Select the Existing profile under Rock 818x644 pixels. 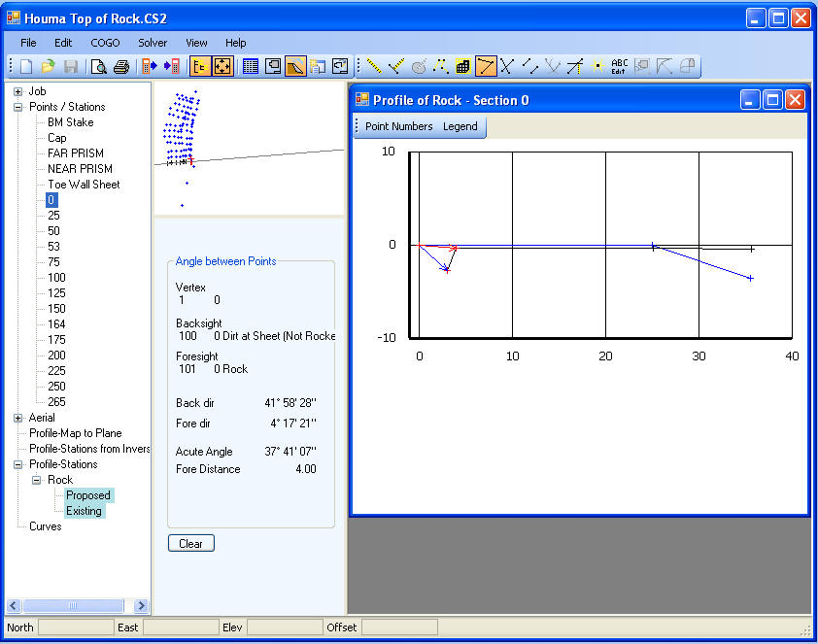[84, 511]
